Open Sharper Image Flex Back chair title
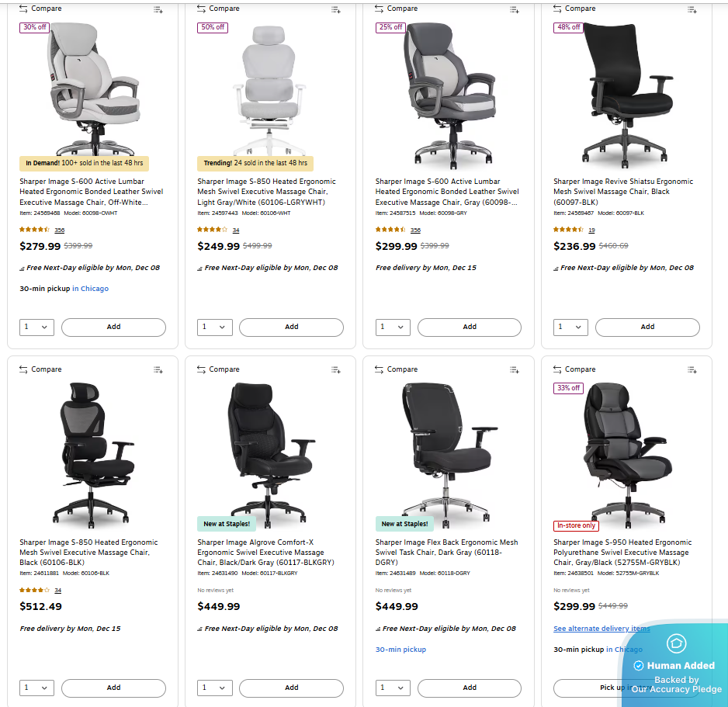The width and height of the screenshot is (728, 707). [446, 552]
